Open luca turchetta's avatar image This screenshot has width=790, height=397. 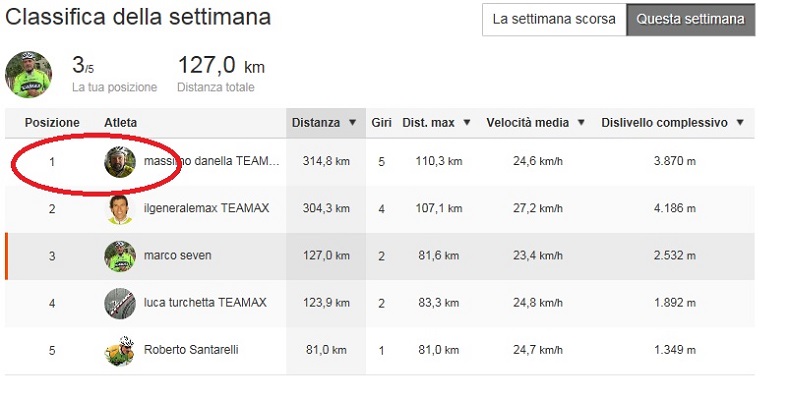pos(120,303)
